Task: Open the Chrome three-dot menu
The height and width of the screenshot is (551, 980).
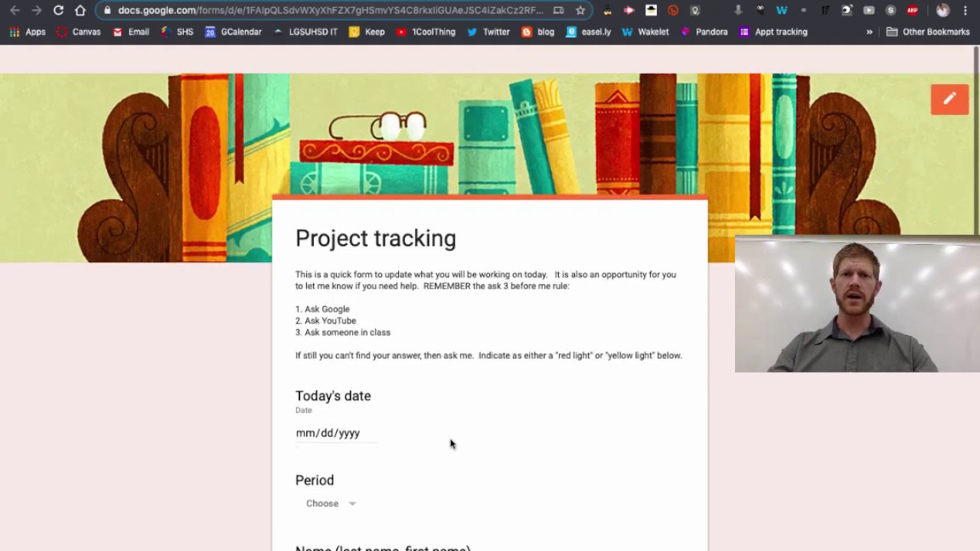Action: pyautogui.click(x=965, y=10)
